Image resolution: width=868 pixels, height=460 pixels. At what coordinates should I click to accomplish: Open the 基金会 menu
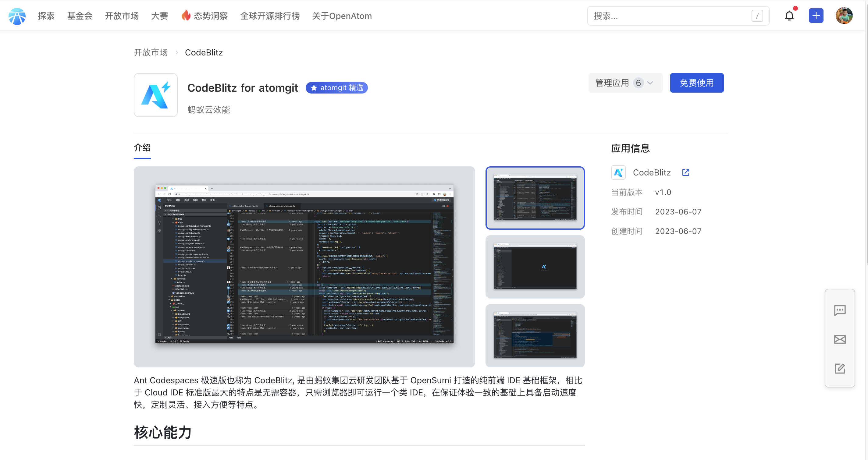pos(80,16)
